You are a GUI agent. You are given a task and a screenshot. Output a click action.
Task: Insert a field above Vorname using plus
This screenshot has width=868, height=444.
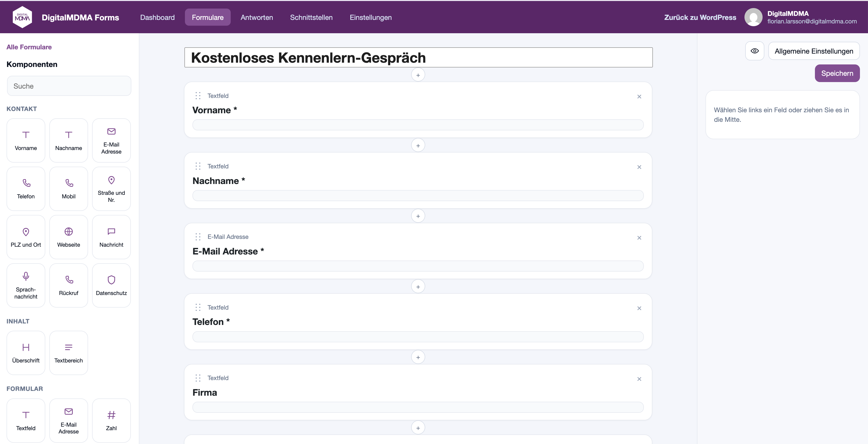pos(418,75)
